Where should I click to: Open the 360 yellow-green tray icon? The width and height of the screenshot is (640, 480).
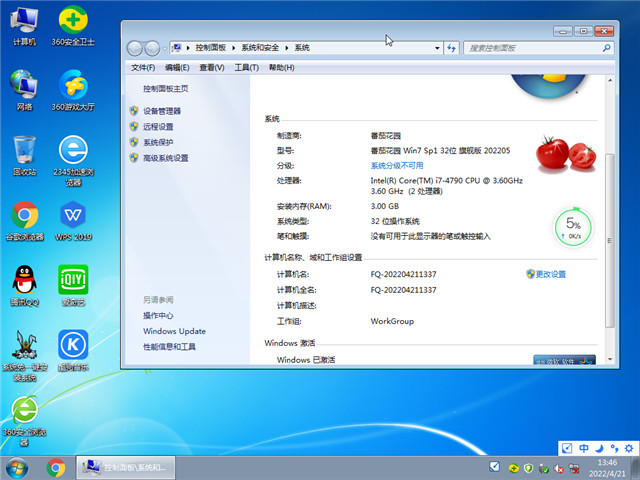[513, 468]
